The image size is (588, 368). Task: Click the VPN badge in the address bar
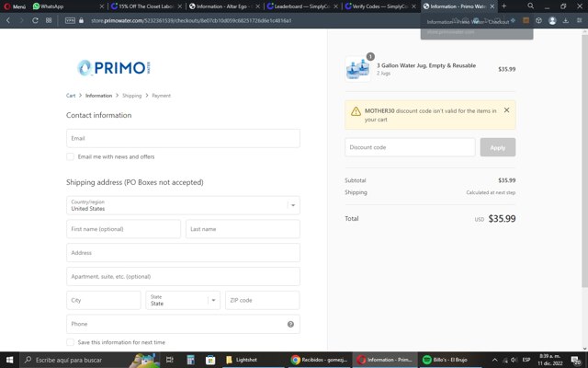point(70,20)
